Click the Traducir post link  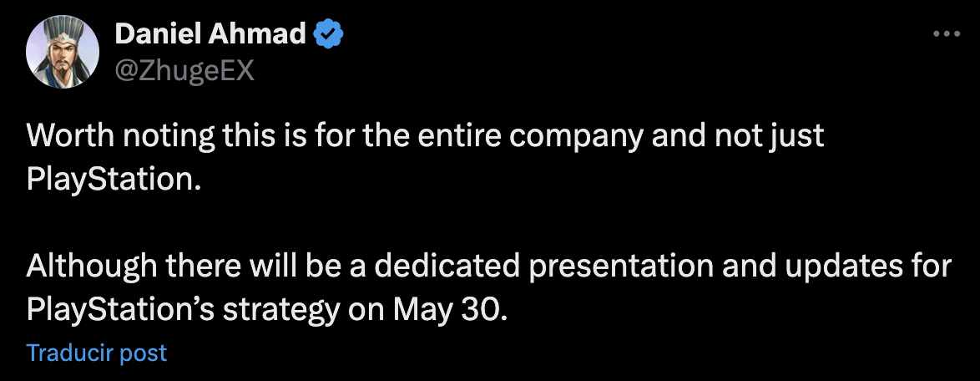pyautogui.click(x=97, y=353)
